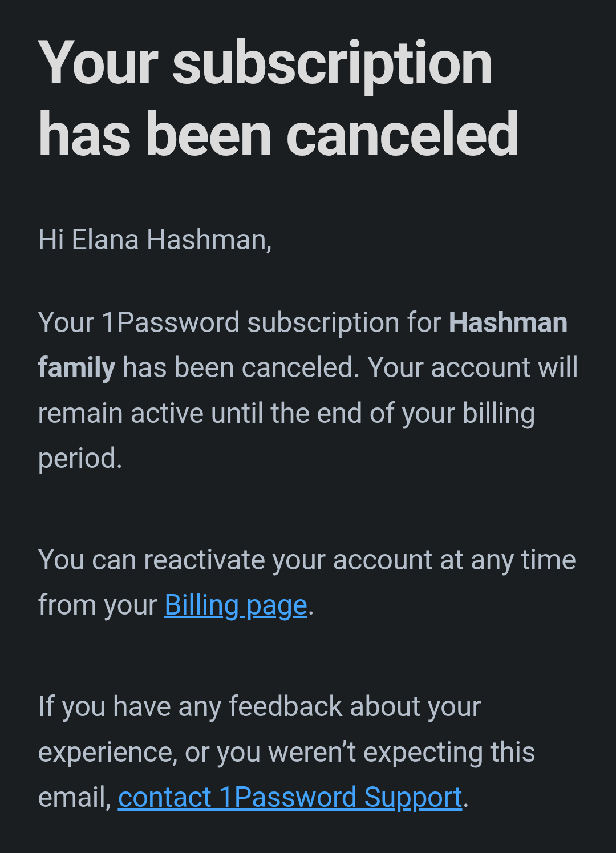Click the greeting "Hi Elana Hashman,"
This screenshot has width=616, height=853.
pyautogui.click(x=155, y=240)
